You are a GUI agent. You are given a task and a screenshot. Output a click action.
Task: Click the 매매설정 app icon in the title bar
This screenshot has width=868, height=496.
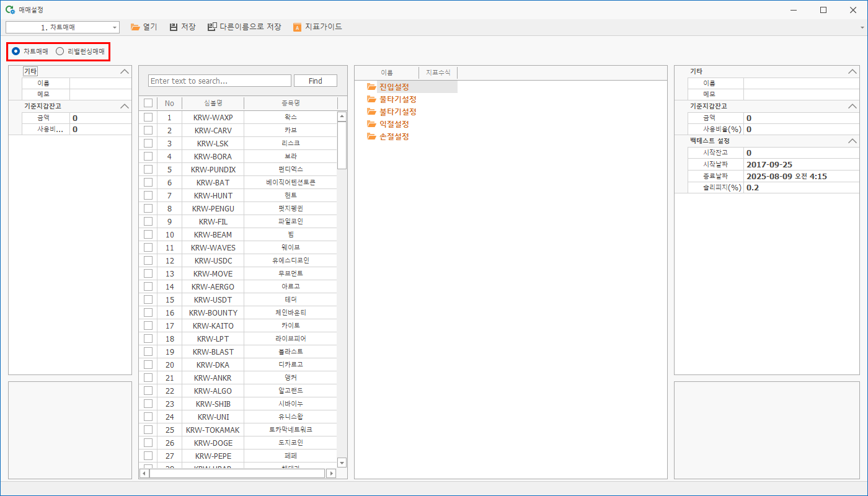pos(10,10)
